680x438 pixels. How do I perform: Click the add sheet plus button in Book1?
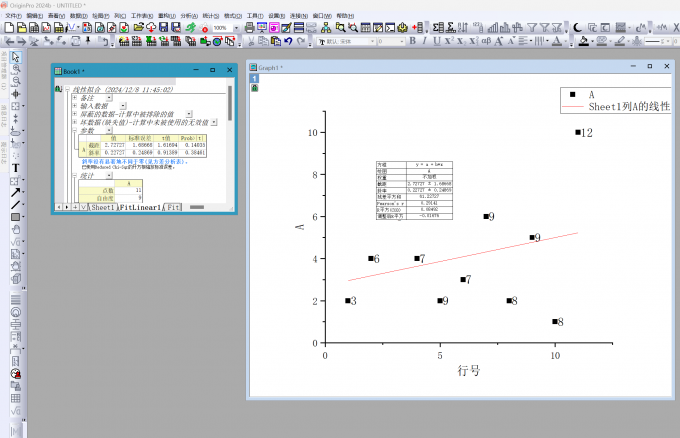pyautogui.click(x=75, y=207)
